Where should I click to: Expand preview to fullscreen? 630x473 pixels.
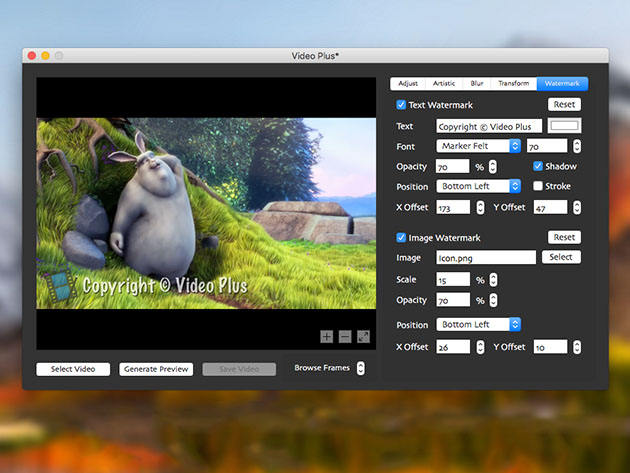tap(363, 336)
